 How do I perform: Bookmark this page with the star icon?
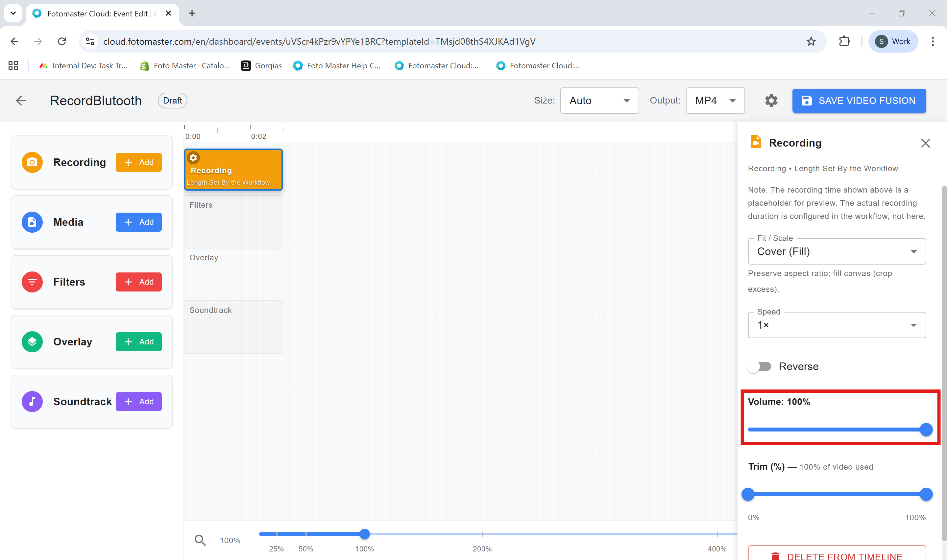click(811, 41)
